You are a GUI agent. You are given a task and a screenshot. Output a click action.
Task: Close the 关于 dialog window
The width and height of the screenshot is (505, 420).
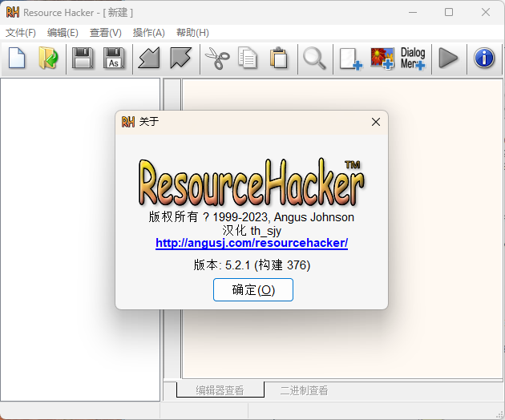tap(375, 122)
